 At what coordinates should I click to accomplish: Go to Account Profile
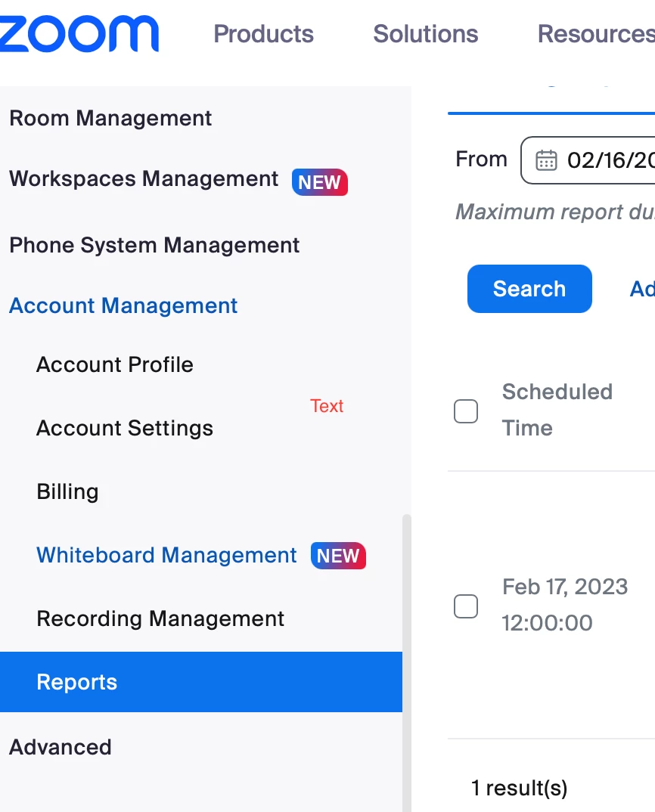(x=114, y=364)
